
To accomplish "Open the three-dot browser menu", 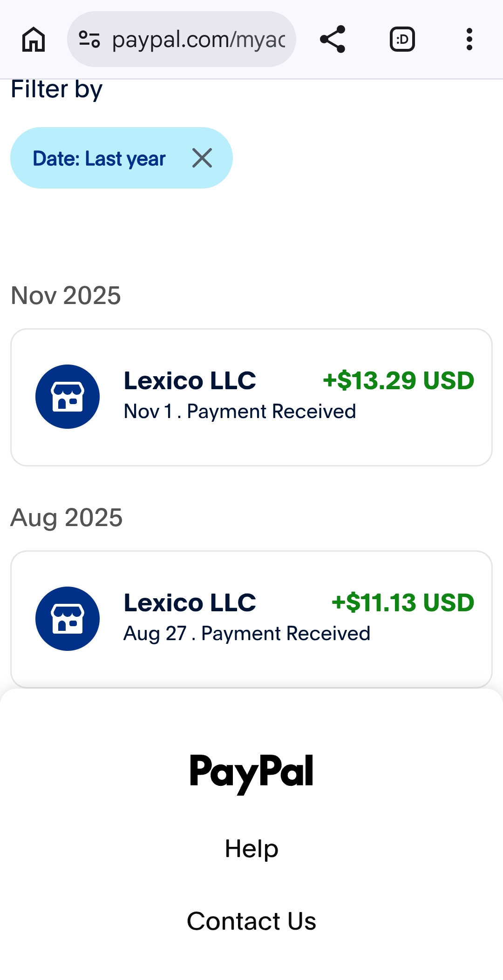I will click(x=469, y=39).
